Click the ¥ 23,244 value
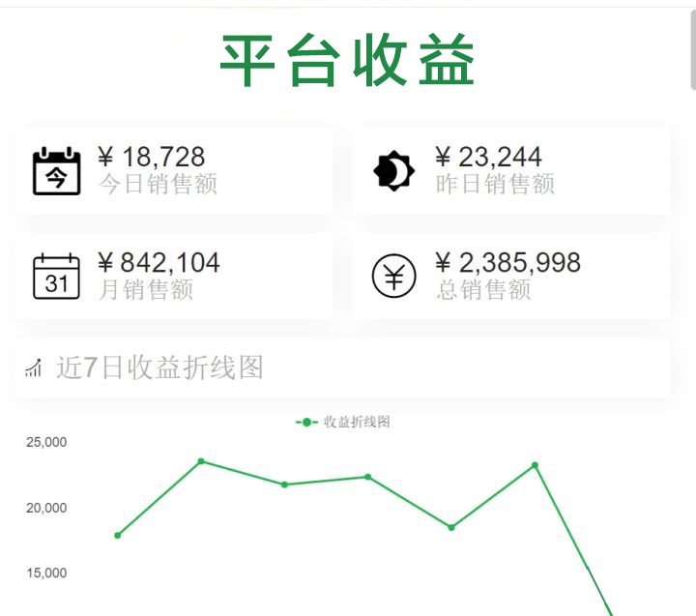The width and height of the screenshot is (696, 616). [x=488, y=157]
